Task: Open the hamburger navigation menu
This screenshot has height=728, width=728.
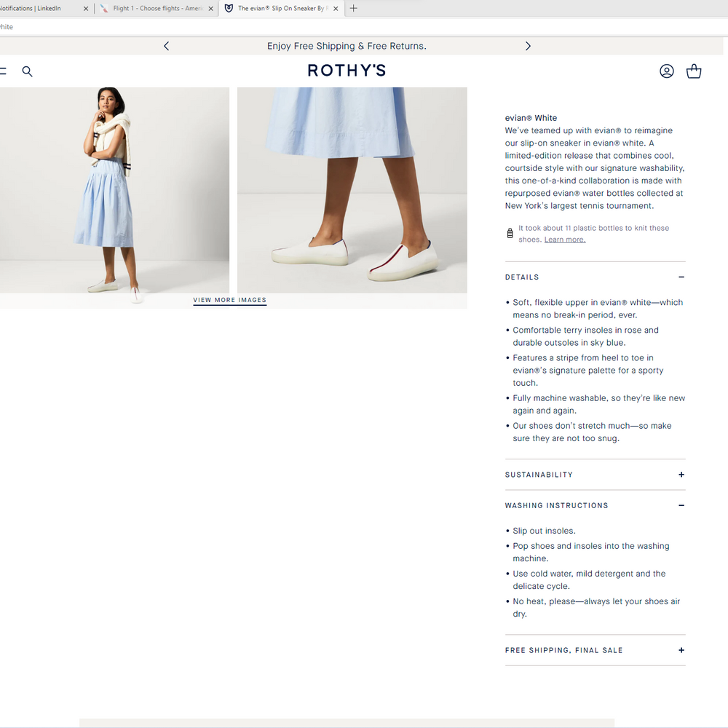Action: [x=3, y=71]
